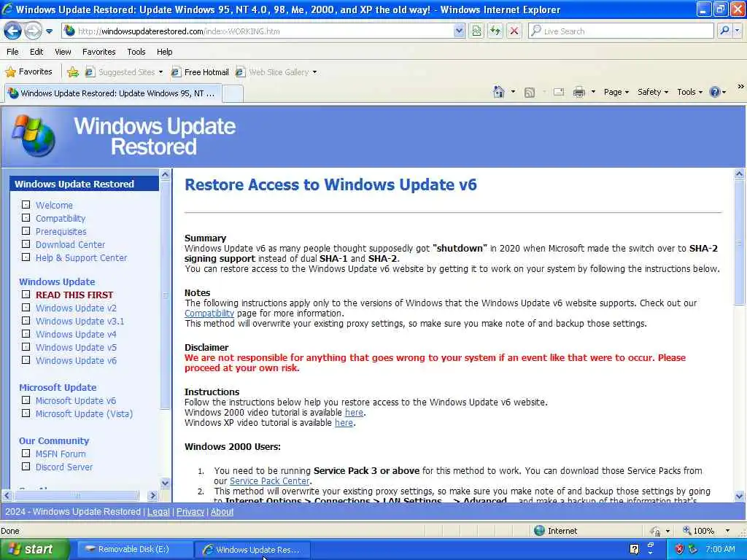Click the Favorites star button
The width and height of the screenshot is (747, 560).
point(28,72)
